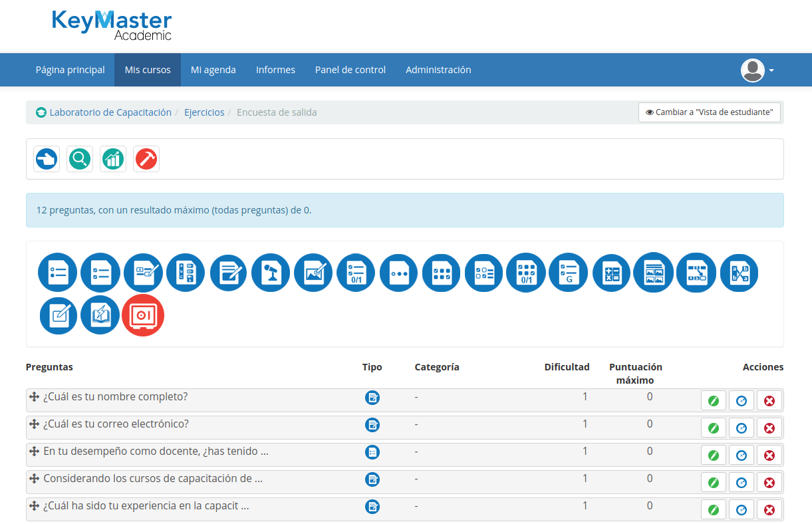Open exercise preview with magnifying glass icon
This screenshot has height=524, width=812.
click(80, 159)
